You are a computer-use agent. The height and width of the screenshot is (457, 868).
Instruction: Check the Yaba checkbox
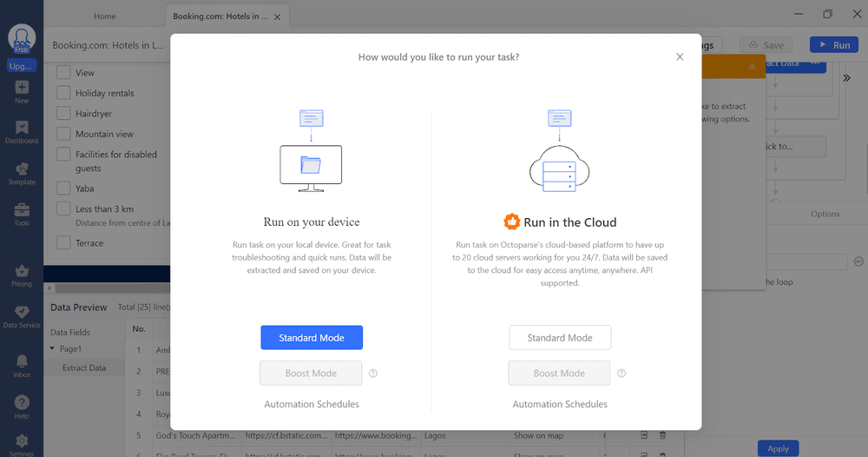(63, 189)
